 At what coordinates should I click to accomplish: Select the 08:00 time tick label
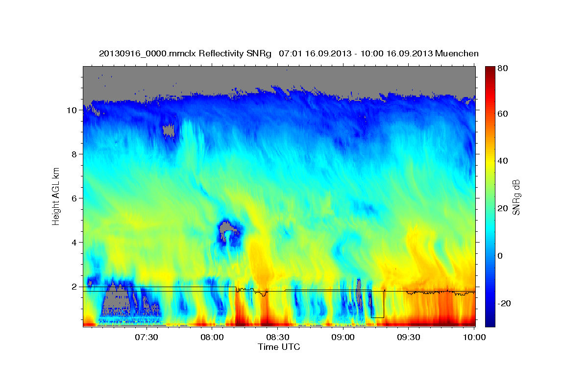[x=212, y=337]
